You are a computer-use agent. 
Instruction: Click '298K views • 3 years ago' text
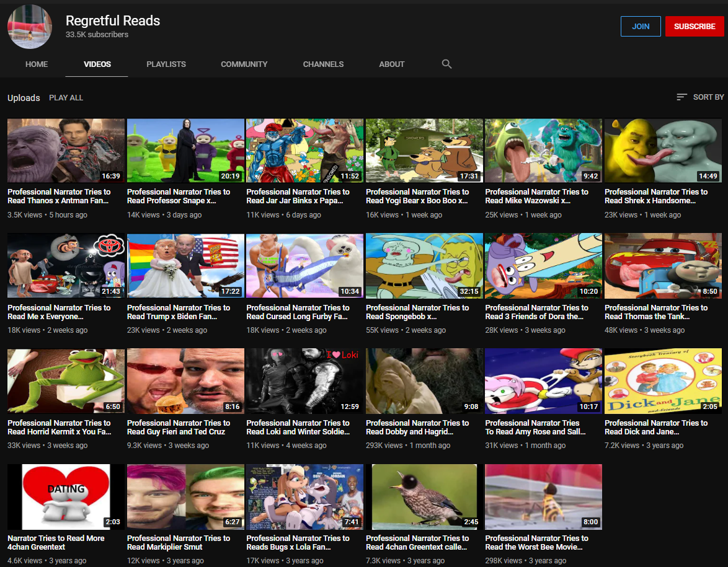526,561
